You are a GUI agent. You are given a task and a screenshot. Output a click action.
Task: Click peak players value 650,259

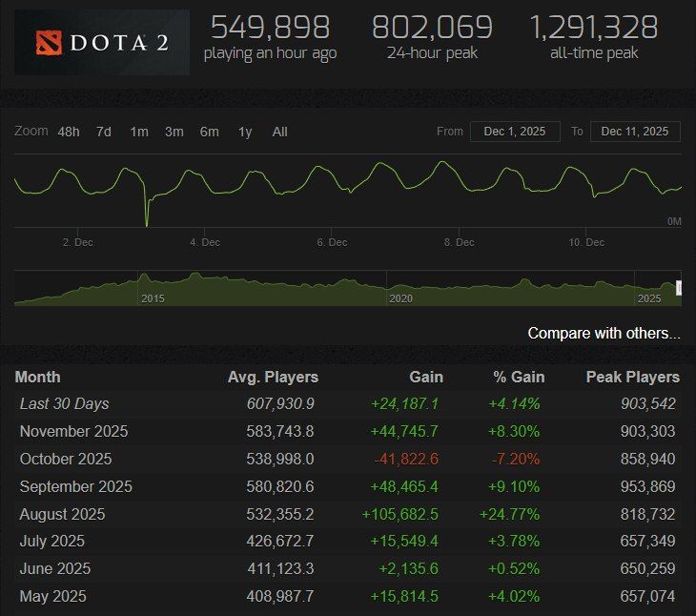648,568
